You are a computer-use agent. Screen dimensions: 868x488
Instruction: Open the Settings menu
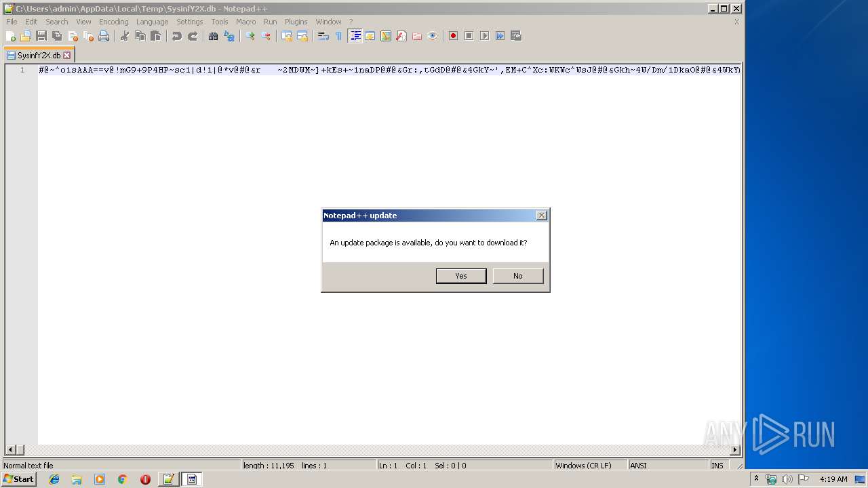pyautogui.click(x=190, y=22)
